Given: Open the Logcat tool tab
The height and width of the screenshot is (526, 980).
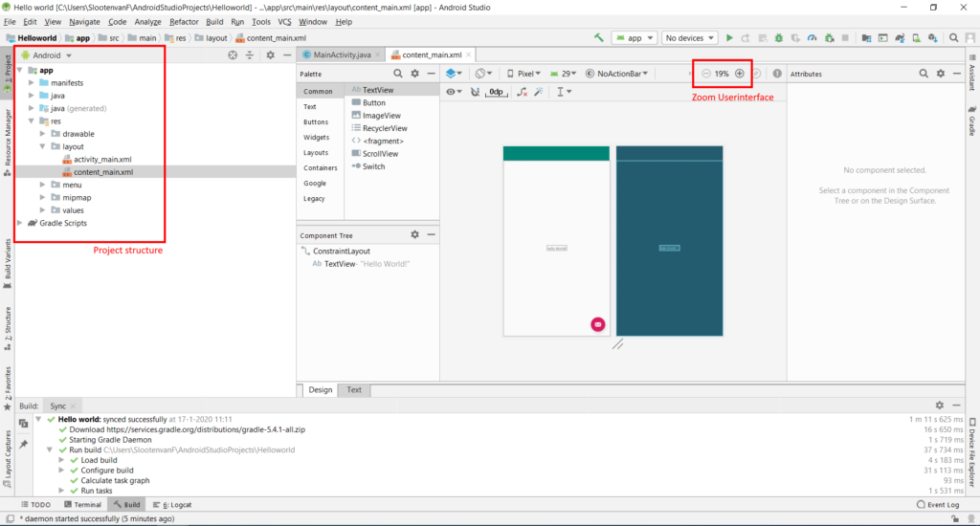Looking at the screenshot, I should coord(172,505).
